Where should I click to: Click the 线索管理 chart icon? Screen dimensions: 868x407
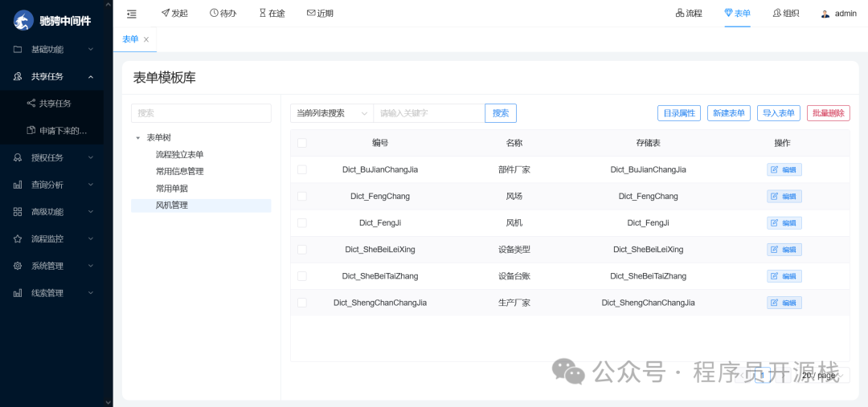point(18,293)
